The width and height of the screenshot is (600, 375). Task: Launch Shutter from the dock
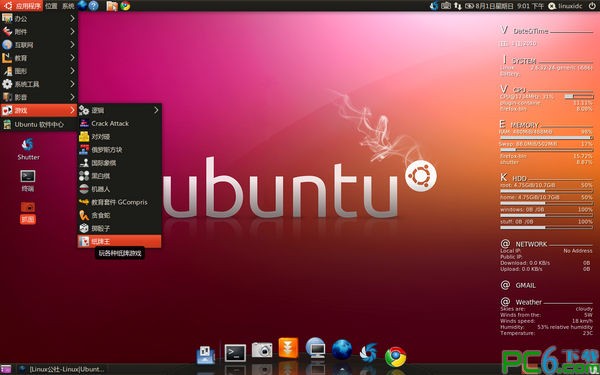(369, 353)
